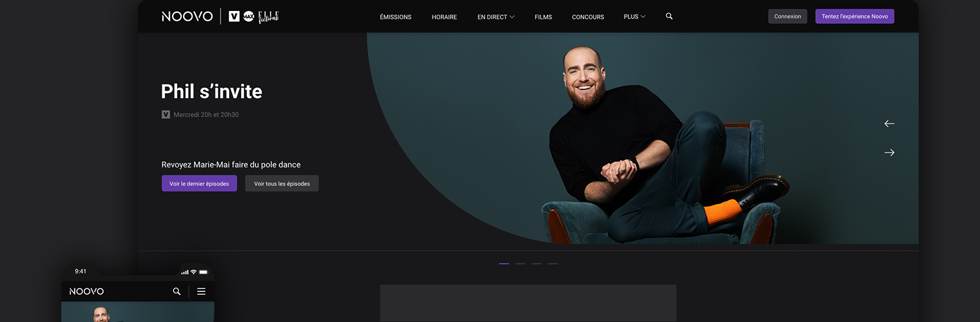Click Voir tous les épisodes button
This screenshot has width=980, height=322.
tap(282, 183)
